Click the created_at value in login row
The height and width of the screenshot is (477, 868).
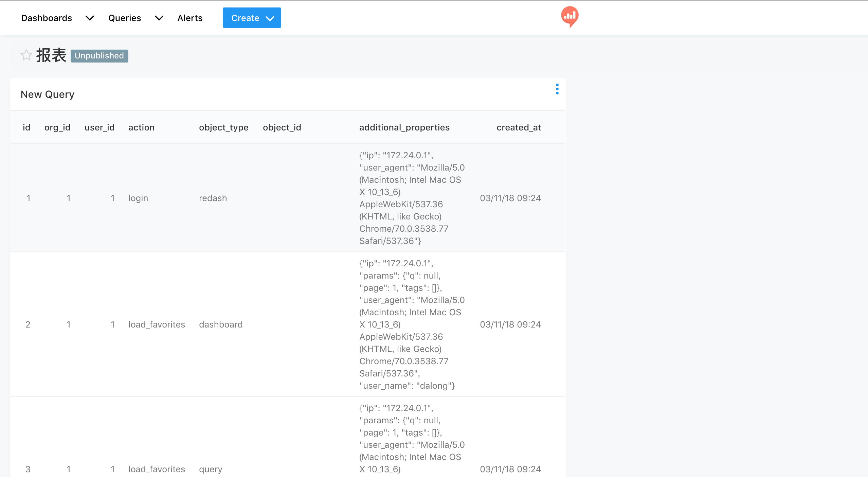[x=510, y=198]
